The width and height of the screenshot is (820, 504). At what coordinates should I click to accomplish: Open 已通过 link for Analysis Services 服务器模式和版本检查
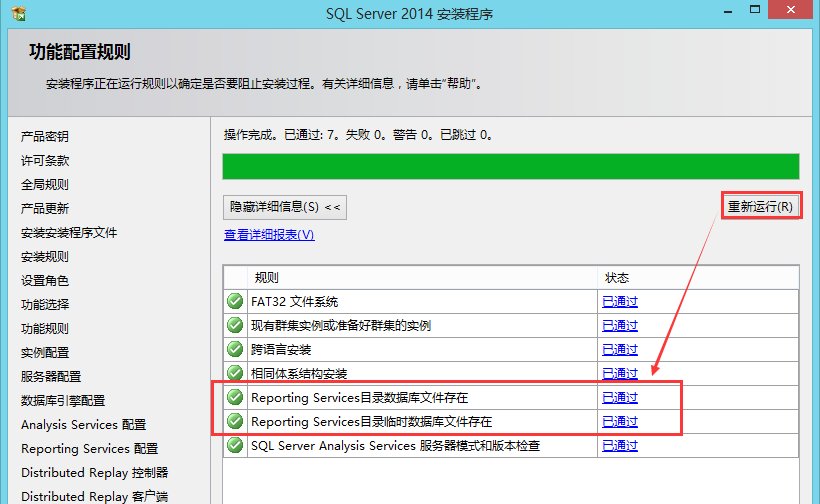click(x=620, y=446)
